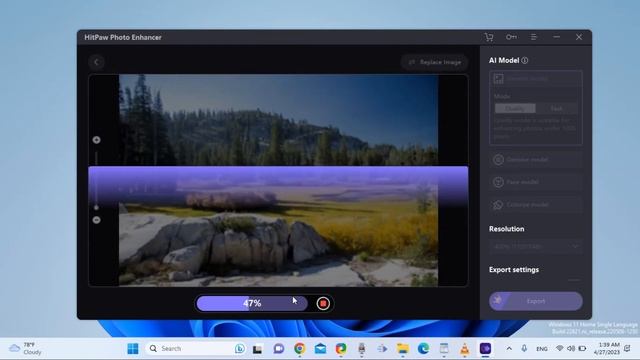Image resolution: width=640 pixels, height=360 pixels.
Task: Click the battery icon in tray
Action: (x=582, y=349)
